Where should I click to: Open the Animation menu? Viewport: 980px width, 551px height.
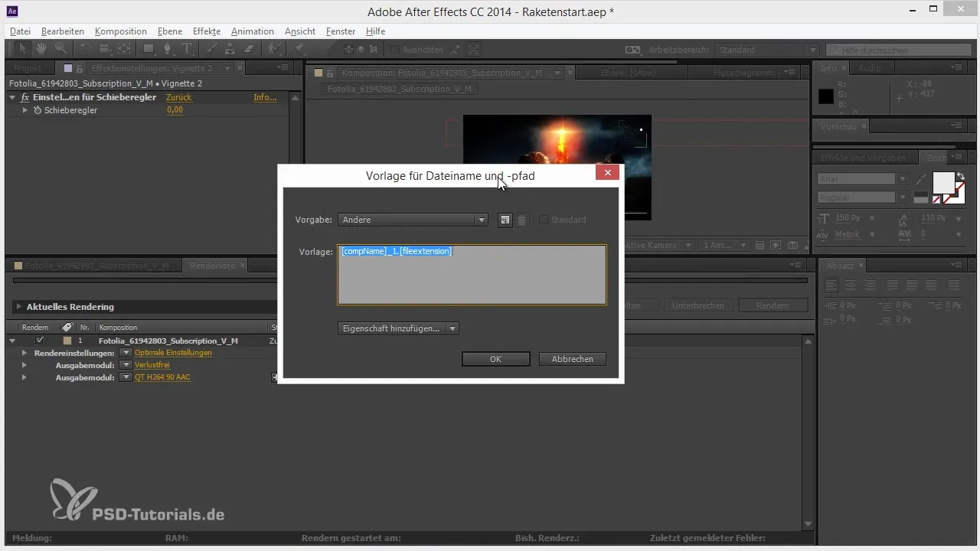pyautogui.click(x=252, y=31)
